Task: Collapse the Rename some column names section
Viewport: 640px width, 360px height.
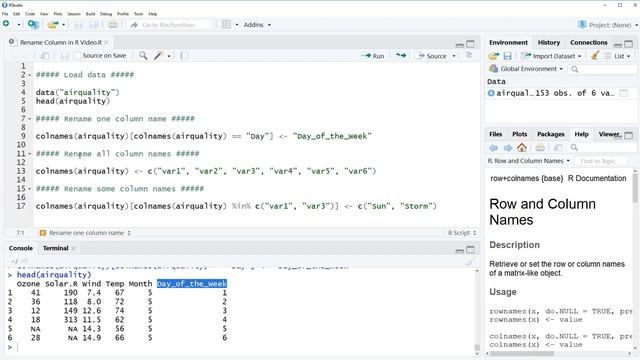Action: [30, 189]
